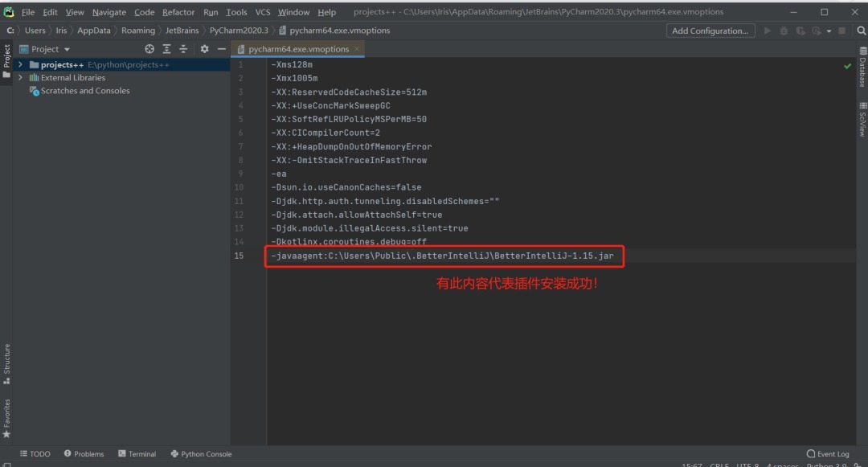The image size is (868, 467).
Task: Click the Search Everywhere magnifier icon
Action: tap(861, 31)
